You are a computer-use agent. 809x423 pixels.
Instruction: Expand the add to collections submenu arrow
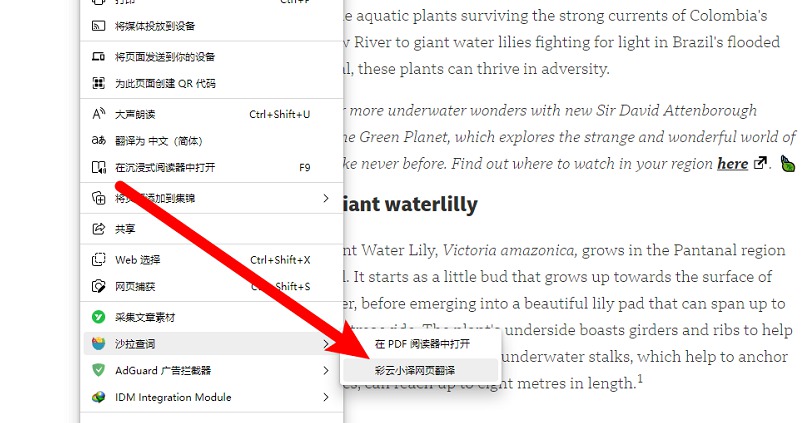[326, 198]
